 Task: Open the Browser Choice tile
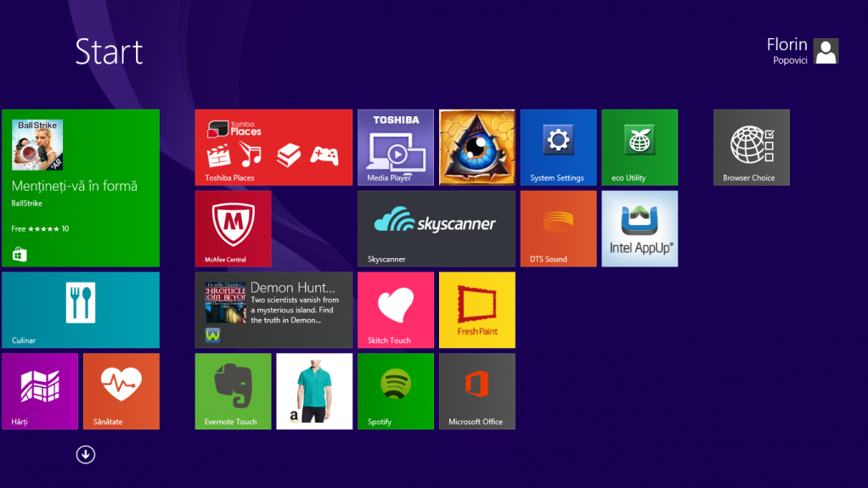pyautogui.click(x=751, y=147)
